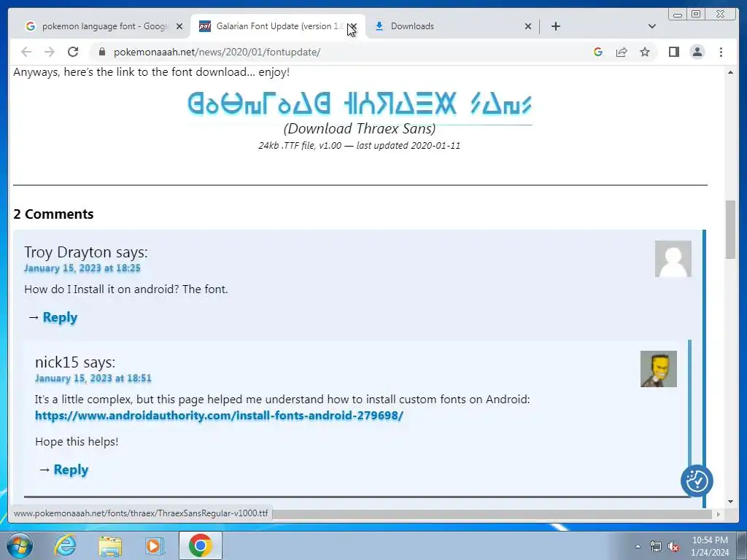747x560 pixels.
Task: Open the Chrome profile menu
Action: (x=697, y=52)
